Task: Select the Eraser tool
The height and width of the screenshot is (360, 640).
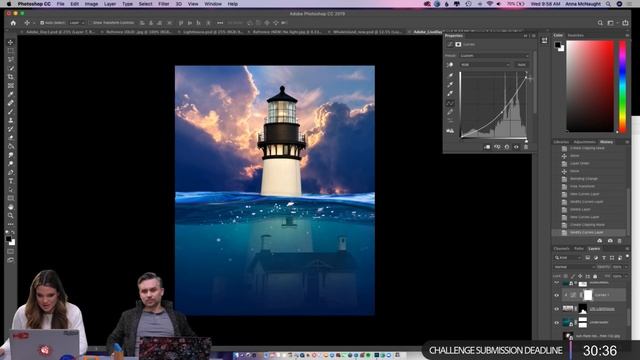Action: click(x=11, y=138)
